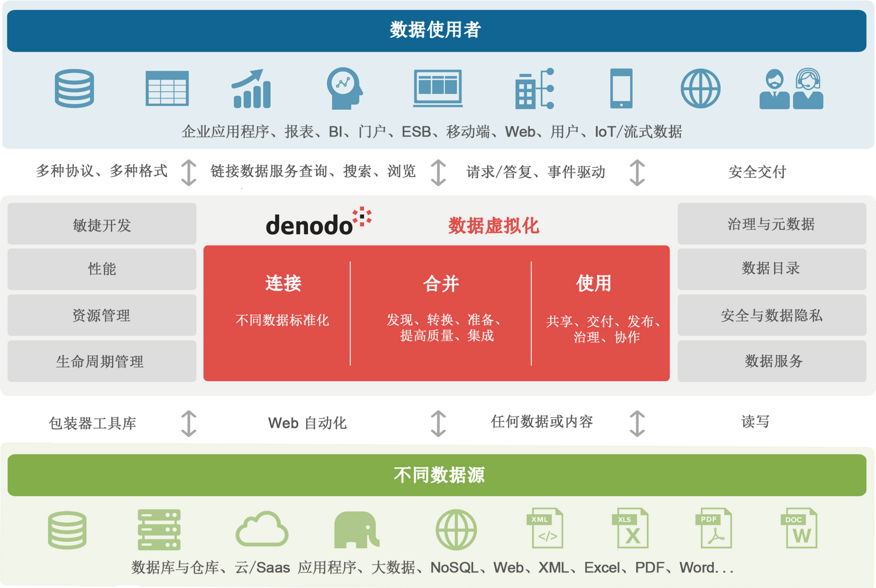Image resolution: width=876 pixels, height=588 pixels.
Task: Click the blue database cylinder icon
Action: click(74, 89)
